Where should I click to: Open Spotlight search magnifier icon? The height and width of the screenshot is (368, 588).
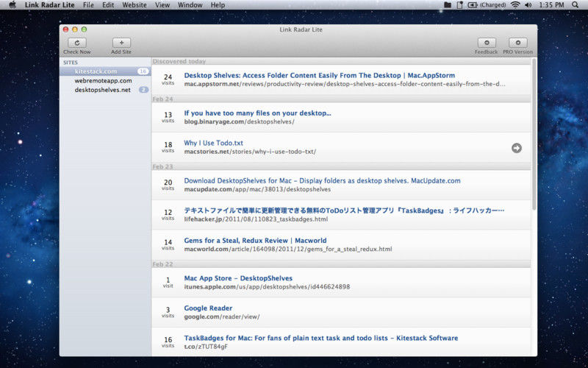(575, 5)
